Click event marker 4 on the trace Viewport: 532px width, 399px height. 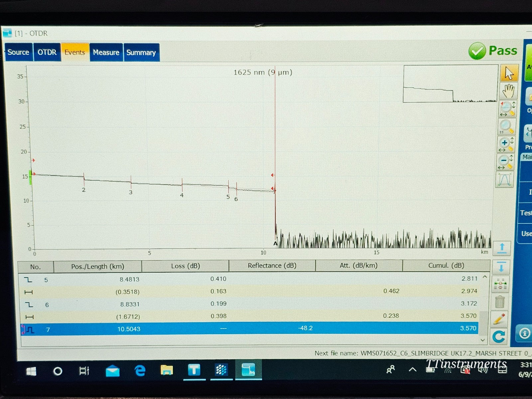coord(182,195)
